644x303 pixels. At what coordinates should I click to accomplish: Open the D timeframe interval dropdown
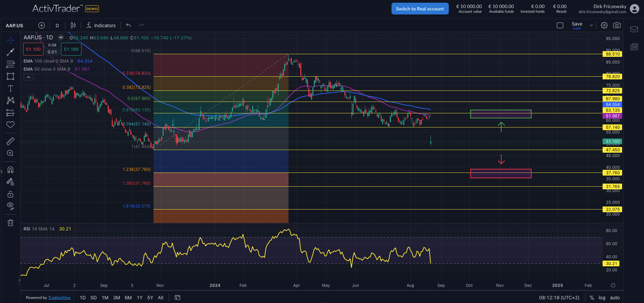tap(57, 26)
